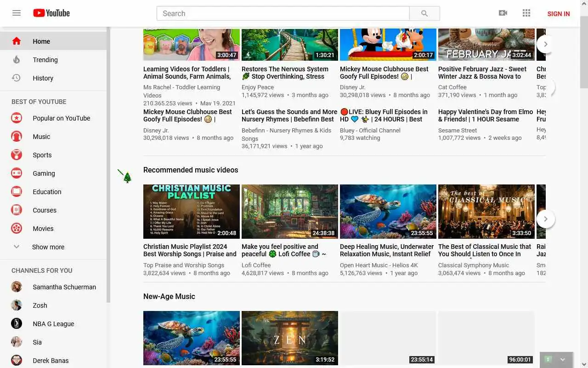Open The Best of Classical Music thumbnail

[x=486, y=211]
